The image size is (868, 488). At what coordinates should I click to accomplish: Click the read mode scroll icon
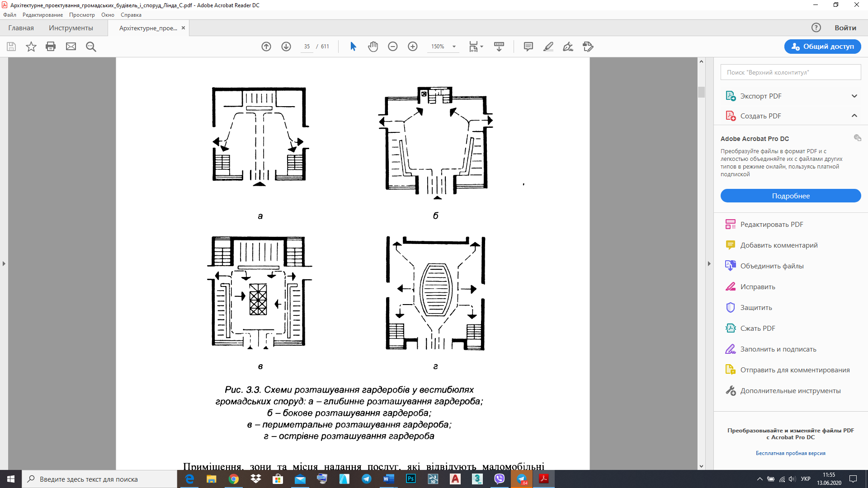(499, 47)
